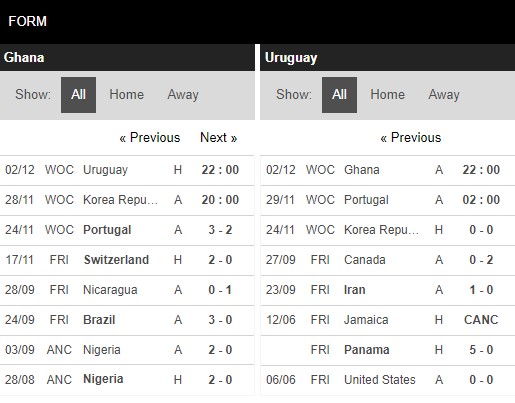Screen dimensions: 515x403
Task: Select cancelled Jamaica fixture row
Action: [388, 320]
